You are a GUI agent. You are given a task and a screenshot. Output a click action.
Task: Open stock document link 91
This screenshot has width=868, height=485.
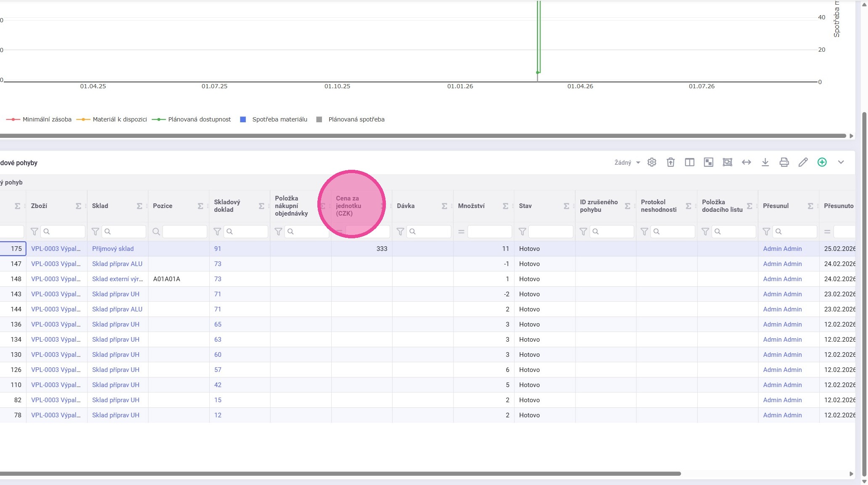217,249
